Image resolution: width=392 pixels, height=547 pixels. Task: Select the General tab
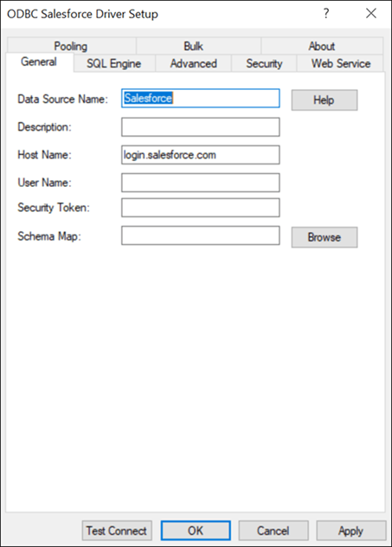(x=39, y=61)
